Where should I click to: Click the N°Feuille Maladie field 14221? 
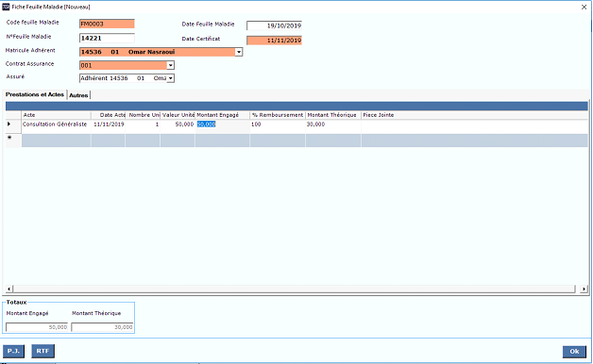coord(107,38)
